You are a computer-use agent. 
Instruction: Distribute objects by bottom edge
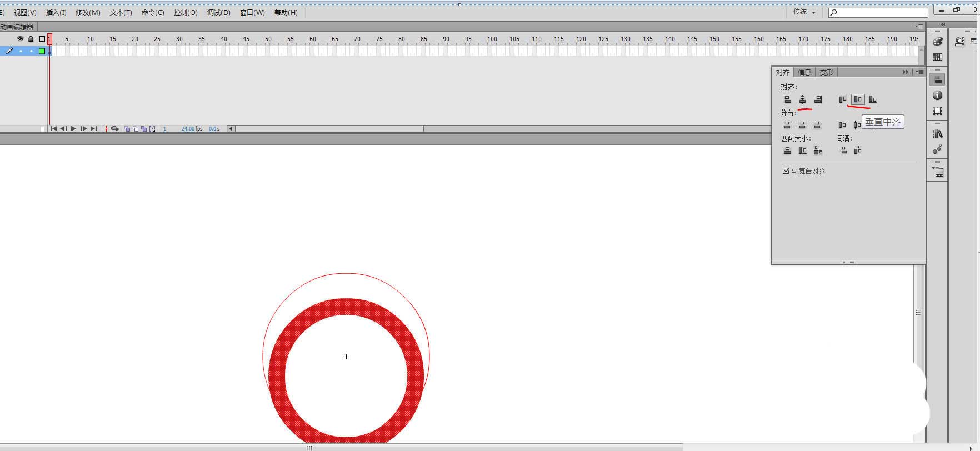pyautogui.click(x=817, y=125)
